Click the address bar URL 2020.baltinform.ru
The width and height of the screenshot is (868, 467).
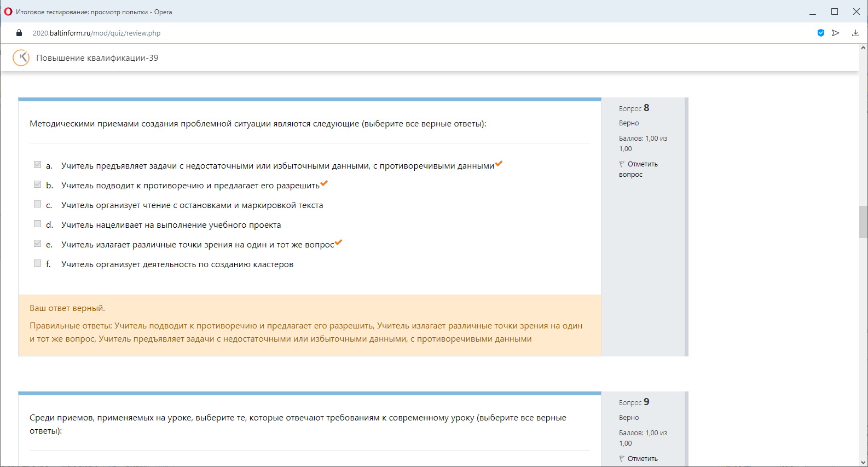coord(96,33)
